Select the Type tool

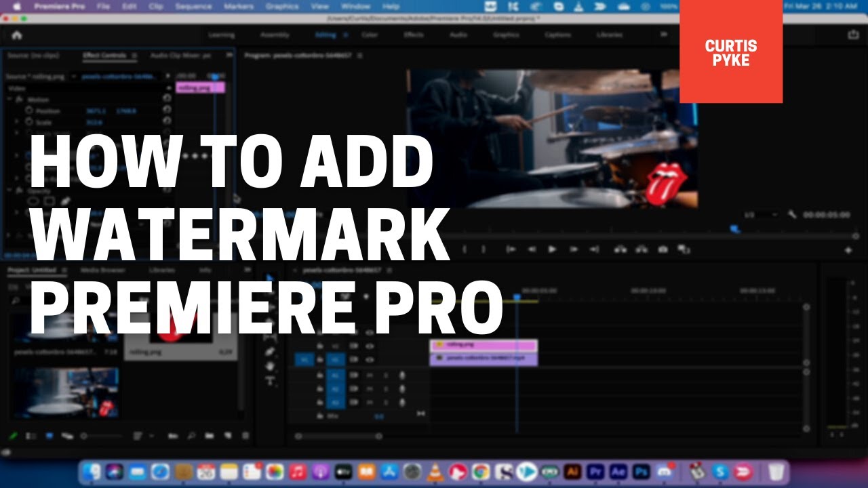(x=270, y=380)
